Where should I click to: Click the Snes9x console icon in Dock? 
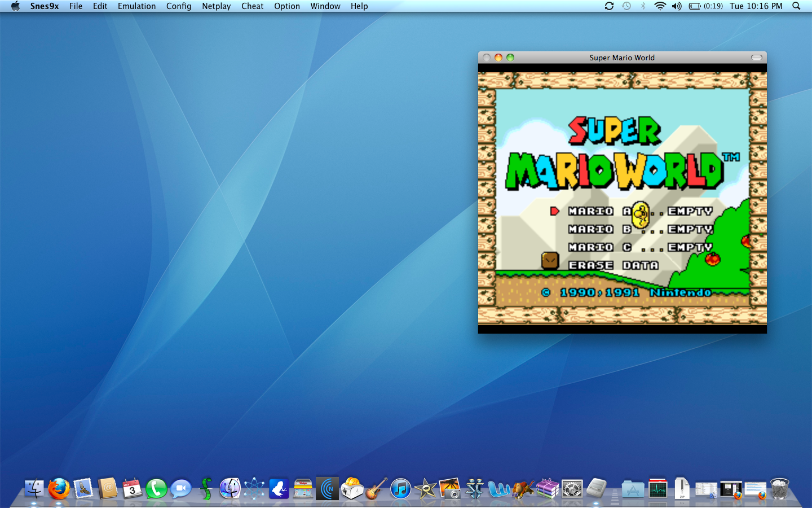[597, 488]
